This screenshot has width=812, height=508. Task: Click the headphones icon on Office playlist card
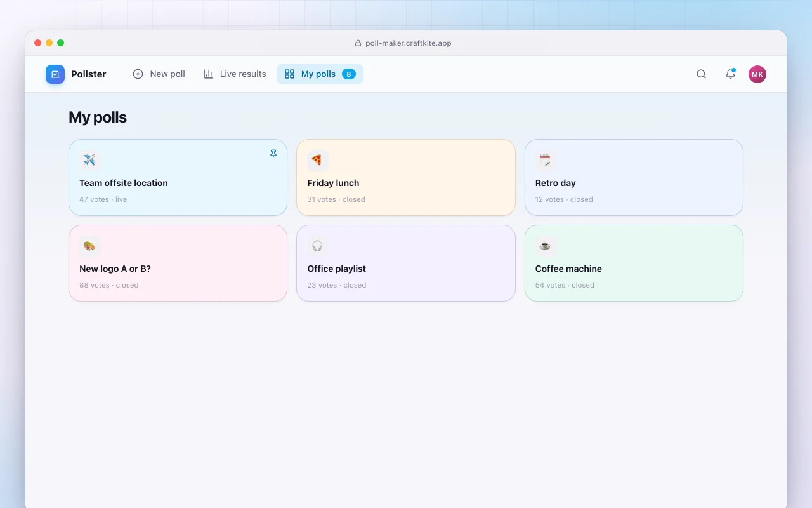click(x=317, y=246)
